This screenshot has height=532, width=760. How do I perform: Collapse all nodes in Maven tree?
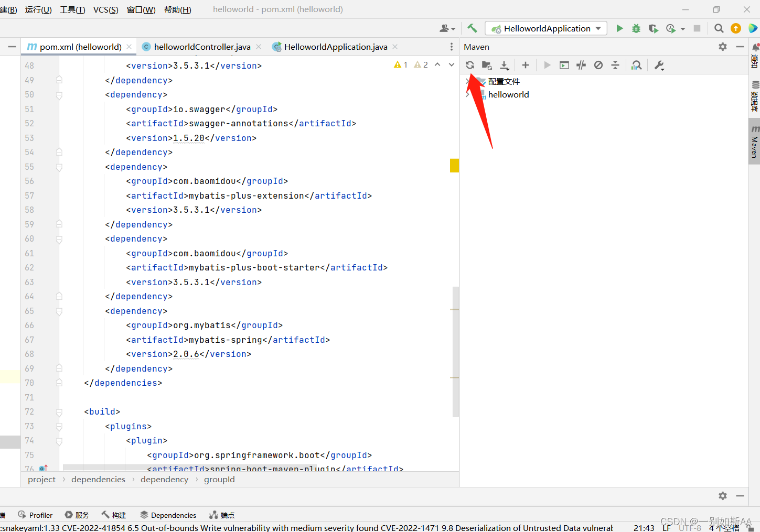point(615,65)
